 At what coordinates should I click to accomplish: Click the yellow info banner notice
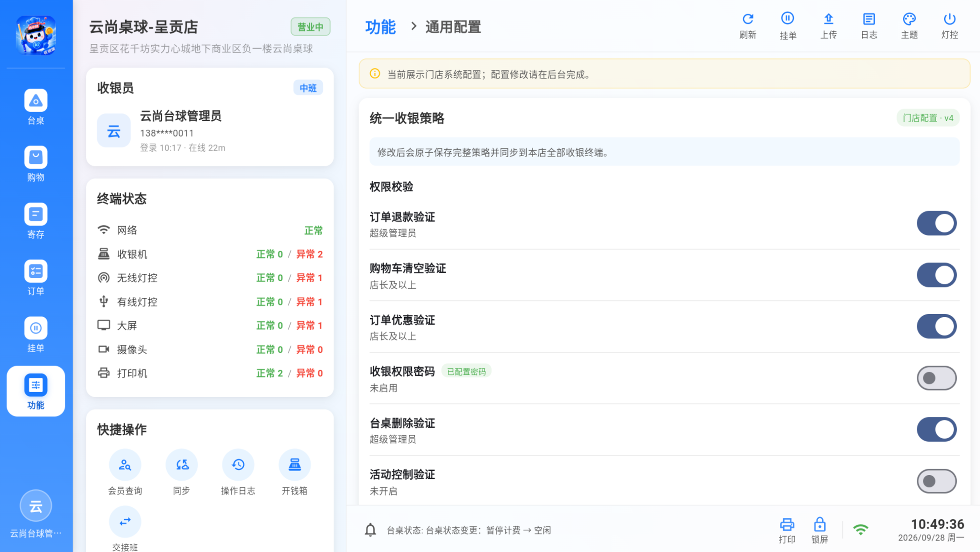click(664, 74)
